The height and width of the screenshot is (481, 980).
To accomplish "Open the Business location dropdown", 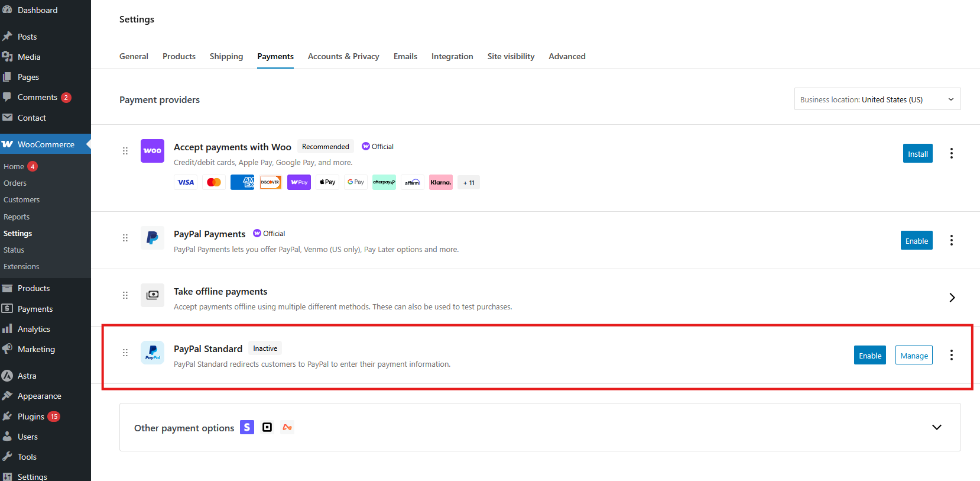I will [877, 99].
